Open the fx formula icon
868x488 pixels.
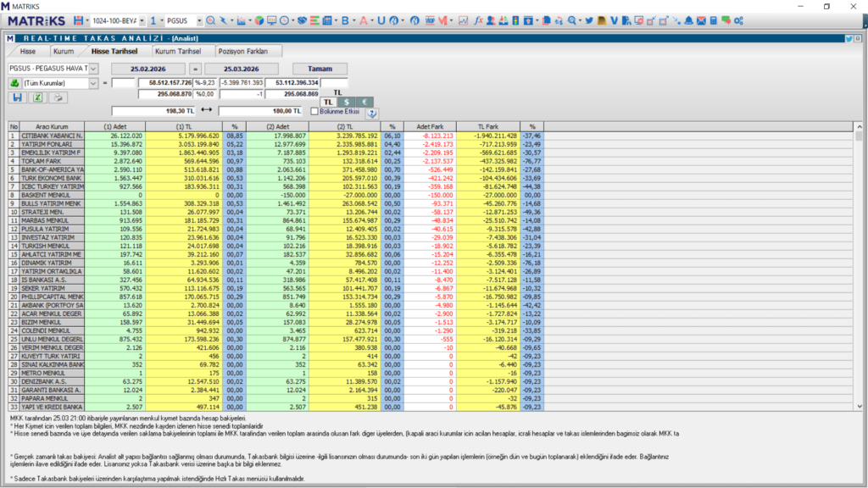click(x=479, y=19)
